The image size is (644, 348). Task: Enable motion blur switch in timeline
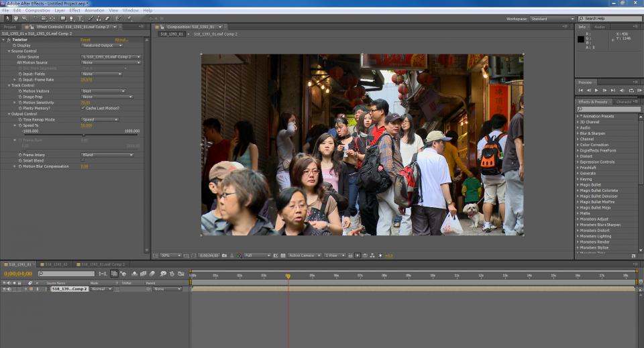153,274
